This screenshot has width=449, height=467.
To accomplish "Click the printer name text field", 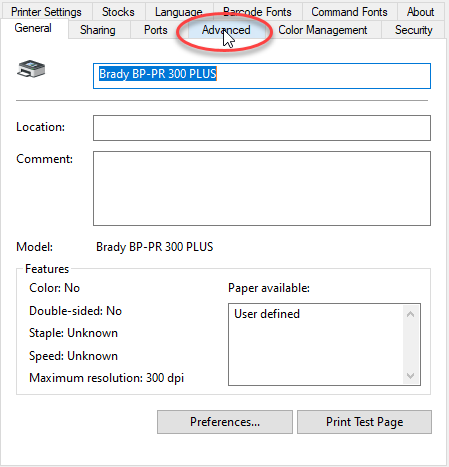I will click(x=262, y=76).
